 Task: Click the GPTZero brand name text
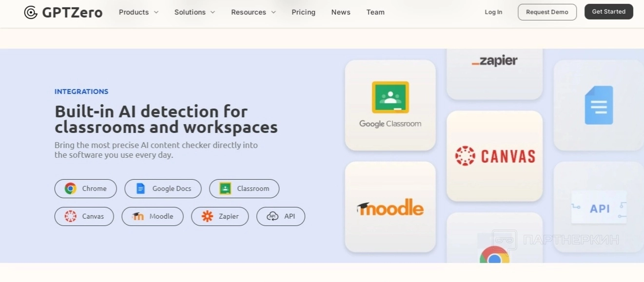72,12
